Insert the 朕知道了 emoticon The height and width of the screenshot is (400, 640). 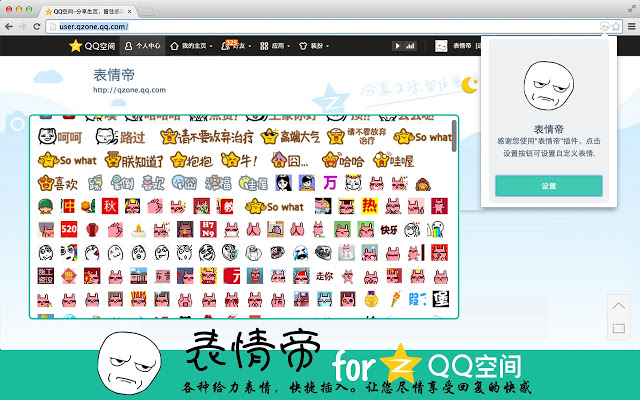134,160
